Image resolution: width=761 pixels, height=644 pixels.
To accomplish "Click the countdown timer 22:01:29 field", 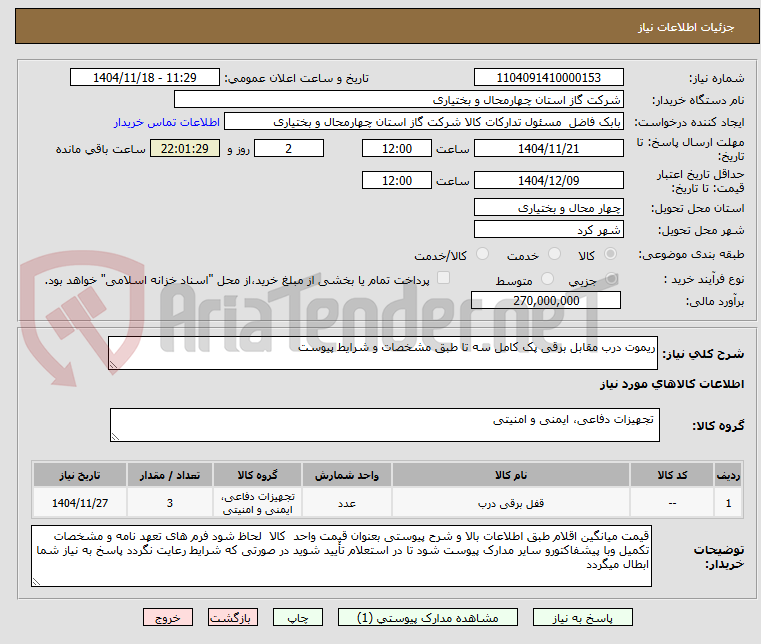I will click(185, 148).
